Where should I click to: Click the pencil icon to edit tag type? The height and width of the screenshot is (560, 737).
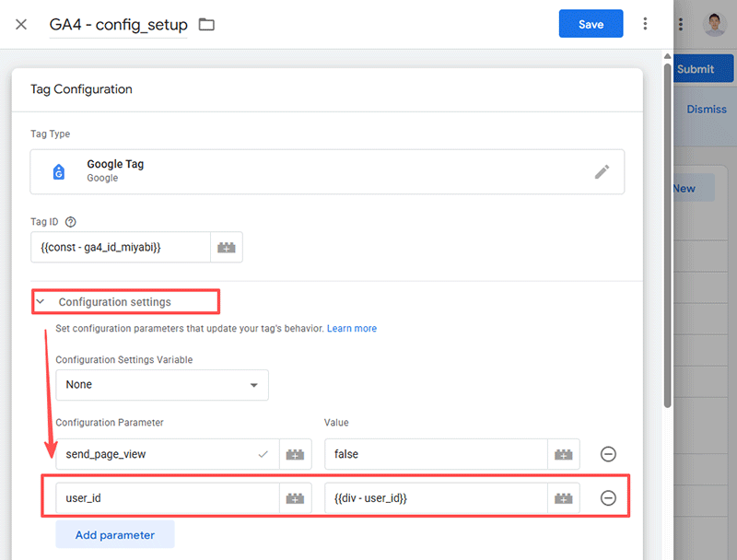click(x=602, y=171)
